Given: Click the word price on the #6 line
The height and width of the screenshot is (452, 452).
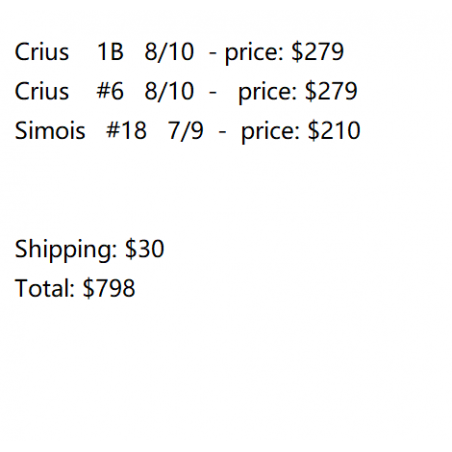Looking at the screenshot, I should coord(268,93).
